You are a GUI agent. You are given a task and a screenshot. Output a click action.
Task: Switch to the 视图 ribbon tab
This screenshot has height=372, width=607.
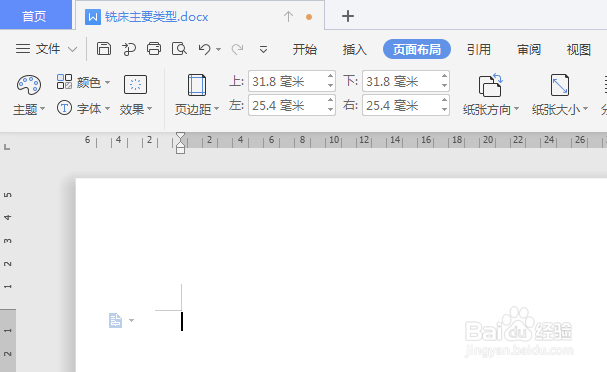point(579,50)
